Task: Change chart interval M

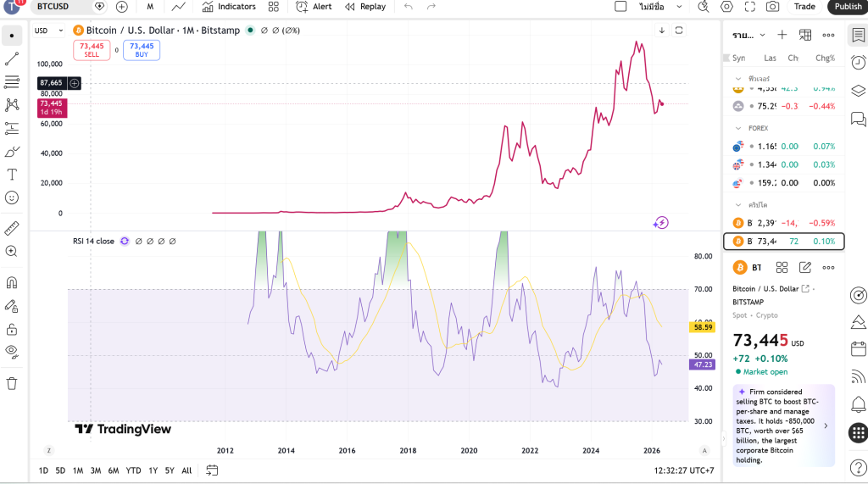Action: [150, 7]
